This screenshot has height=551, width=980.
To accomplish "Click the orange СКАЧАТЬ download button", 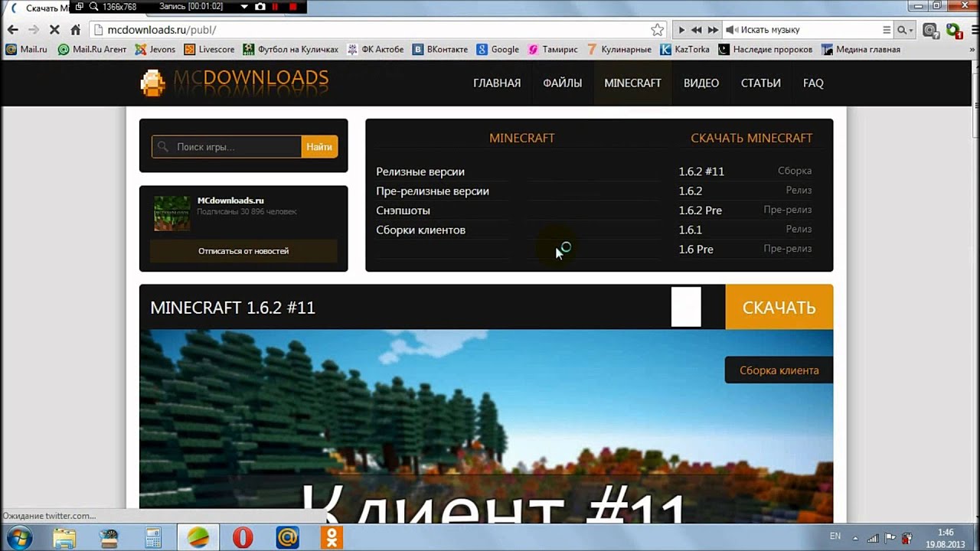I will click(x=779, y=307).
